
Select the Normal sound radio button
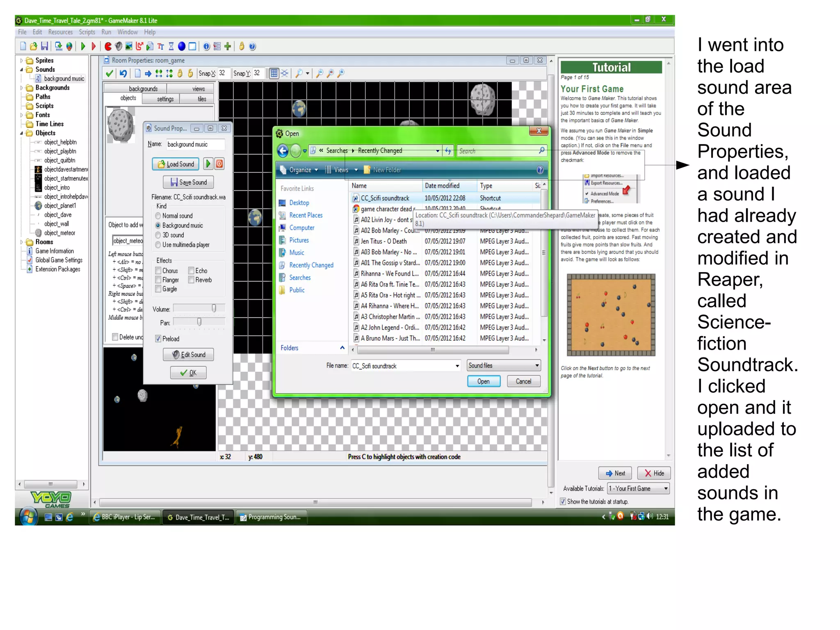click(x=158, y=216)
